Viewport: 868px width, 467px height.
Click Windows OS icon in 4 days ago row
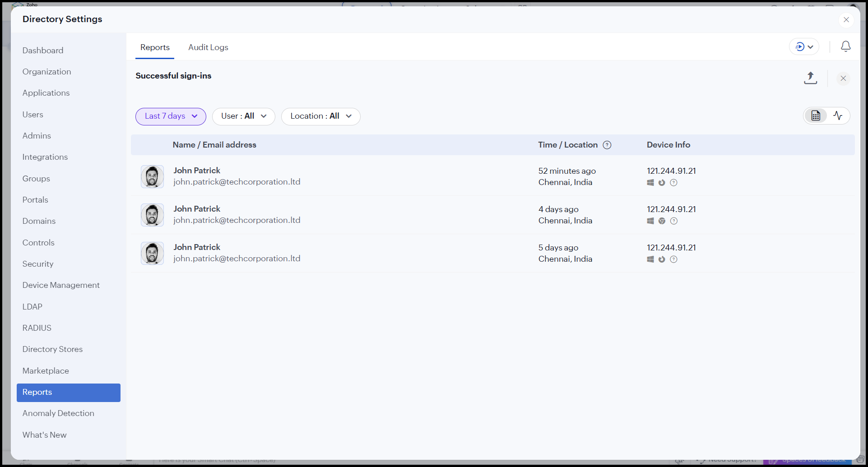pos(650,221)
